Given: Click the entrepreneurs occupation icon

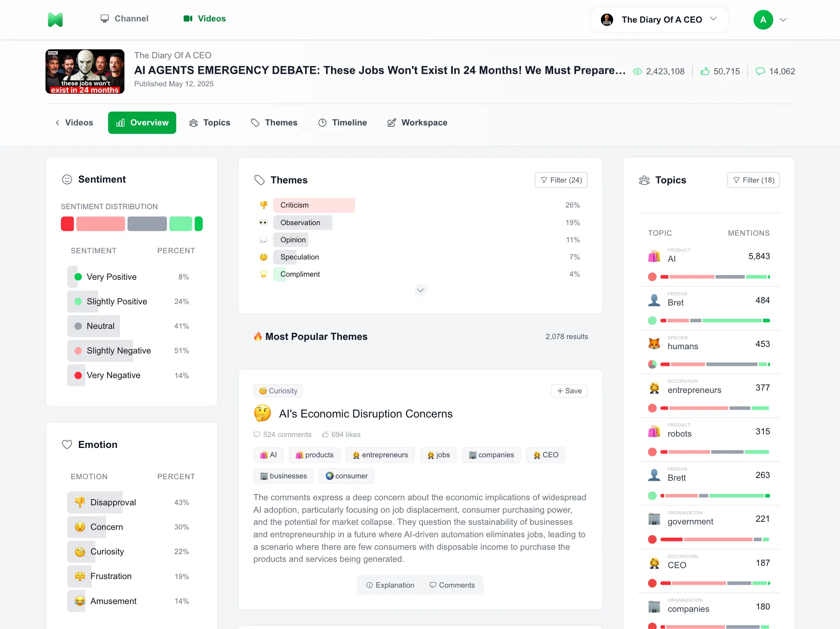Looking at the screenshot, I should pos(654,387).
